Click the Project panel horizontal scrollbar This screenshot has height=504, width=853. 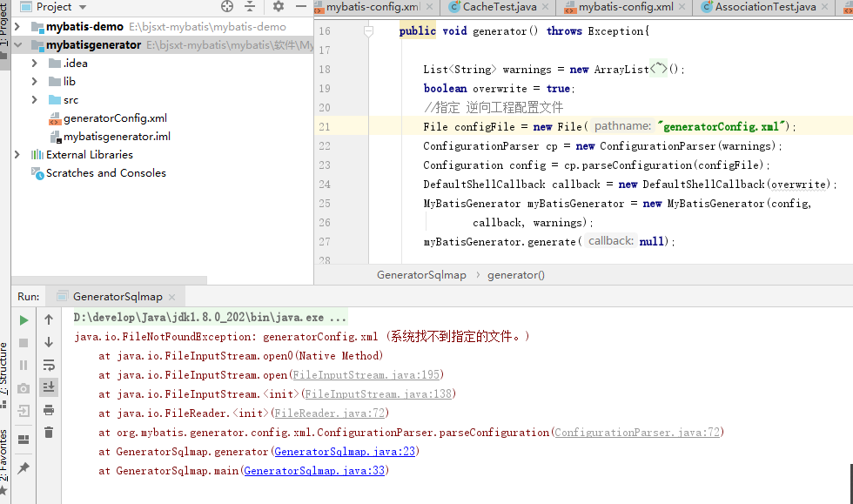[x=109, y=280]
